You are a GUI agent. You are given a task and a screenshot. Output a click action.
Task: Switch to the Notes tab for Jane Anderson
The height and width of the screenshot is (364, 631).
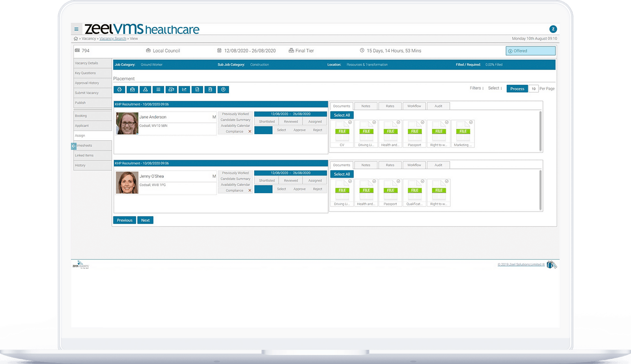point(366,106)
